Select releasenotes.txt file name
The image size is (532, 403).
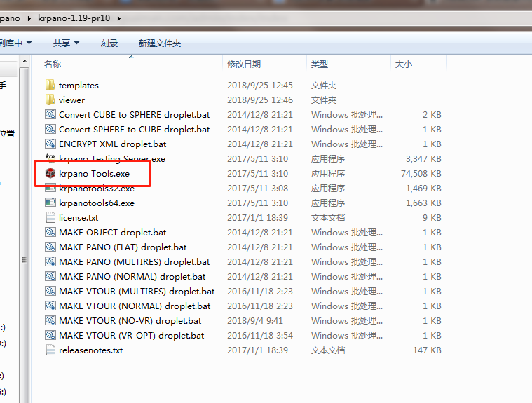(90, 350)
